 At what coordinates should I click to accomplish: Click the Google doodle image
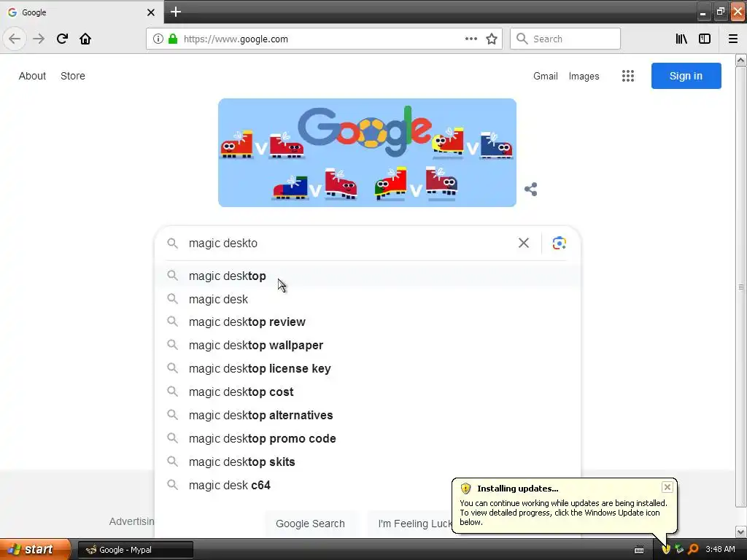368,152
